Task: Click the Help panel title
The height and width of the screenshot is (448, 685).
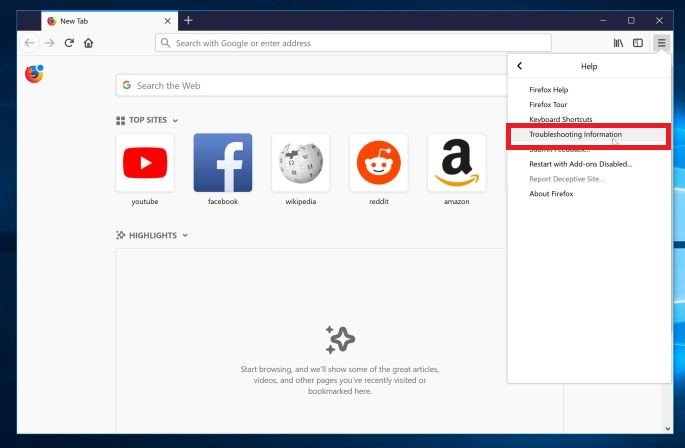Action: click(x=589, y=66)
